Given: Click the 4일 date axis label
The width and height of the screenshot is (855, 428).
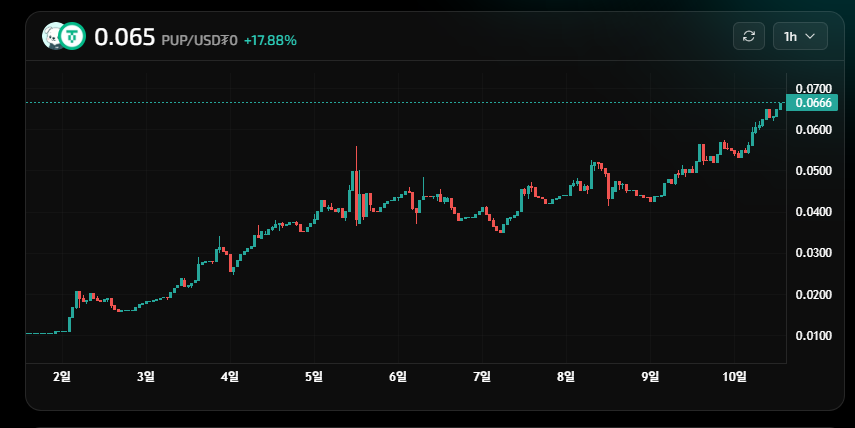Looking at the screenshot, I should [x=230, y=376].
